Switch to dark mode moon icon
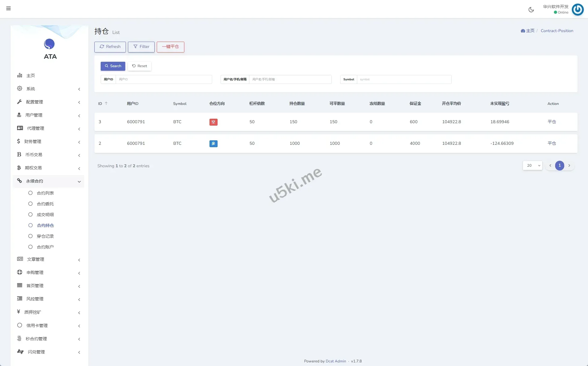Screen dimensions: 588x366 [x=531, y=10]
